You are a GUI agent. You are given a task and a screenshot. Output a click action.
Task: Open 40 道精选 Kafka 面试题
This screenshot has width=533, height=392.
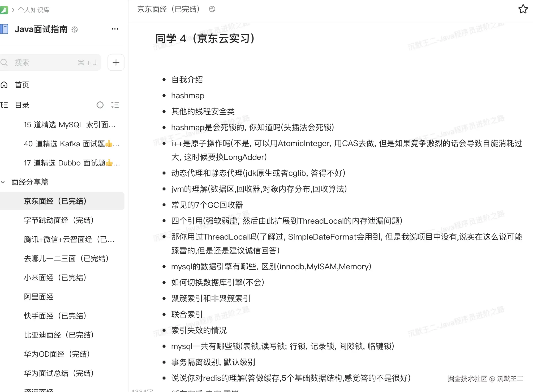71,144
